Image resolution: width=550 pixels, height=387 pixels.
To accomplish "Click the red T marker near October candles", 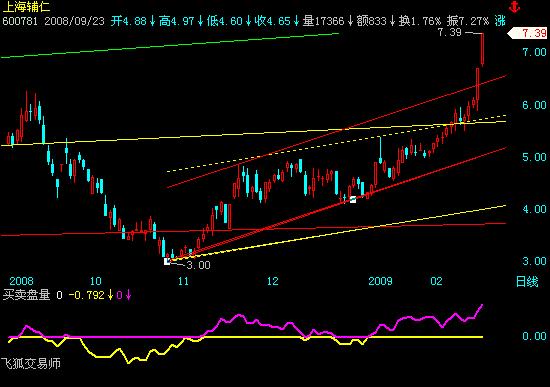I will click(61, 168).
